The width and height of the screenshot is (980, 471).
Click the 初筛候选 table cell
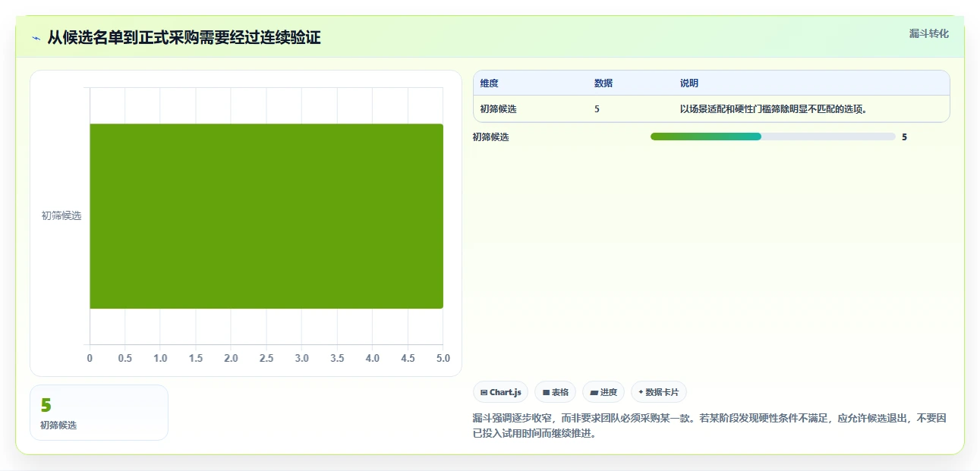(499, 109)
